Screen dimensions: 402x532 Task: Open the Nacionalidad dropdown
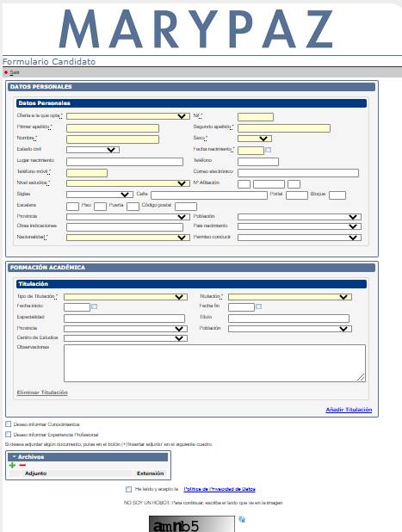pos(128,238)
